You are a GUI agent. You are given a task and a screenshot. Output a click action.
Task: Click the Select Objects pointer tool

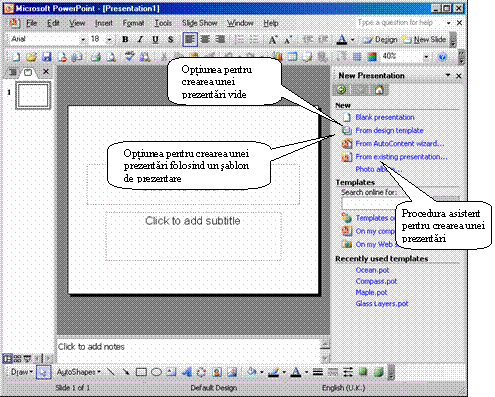point(44,372)
